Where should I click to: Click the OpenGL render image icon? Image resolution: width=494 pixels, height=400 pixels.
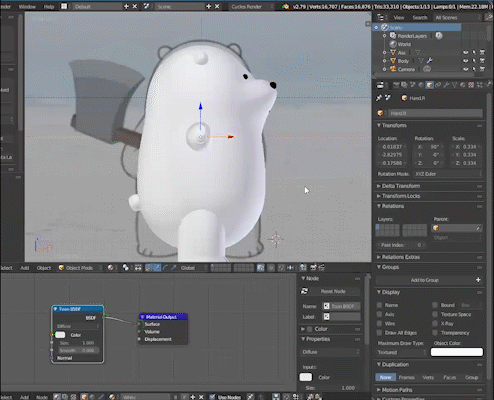click(314, 268)
